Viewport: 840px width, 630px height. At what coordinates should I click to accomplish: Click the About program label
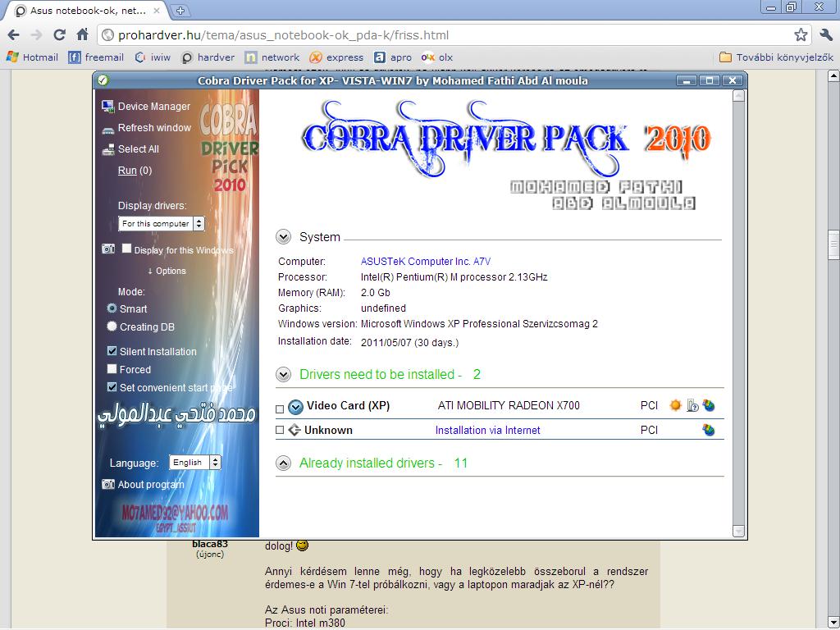point(151,484)
